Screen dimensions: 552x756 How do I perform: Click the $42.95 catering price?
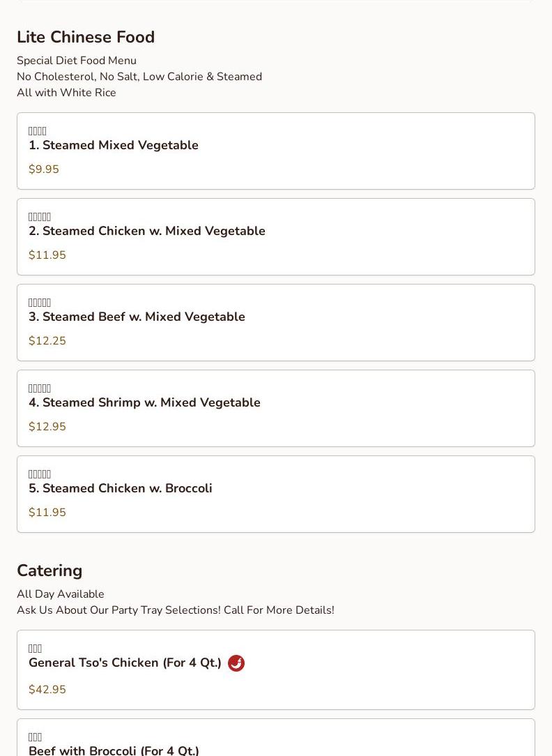point(47,690)
